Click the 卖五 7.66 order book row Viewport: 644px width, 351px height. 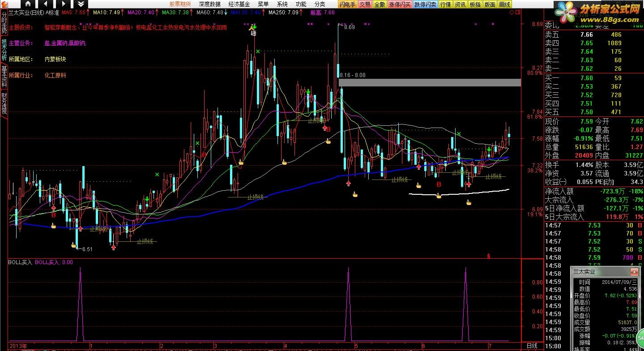[x=593, y=34]
